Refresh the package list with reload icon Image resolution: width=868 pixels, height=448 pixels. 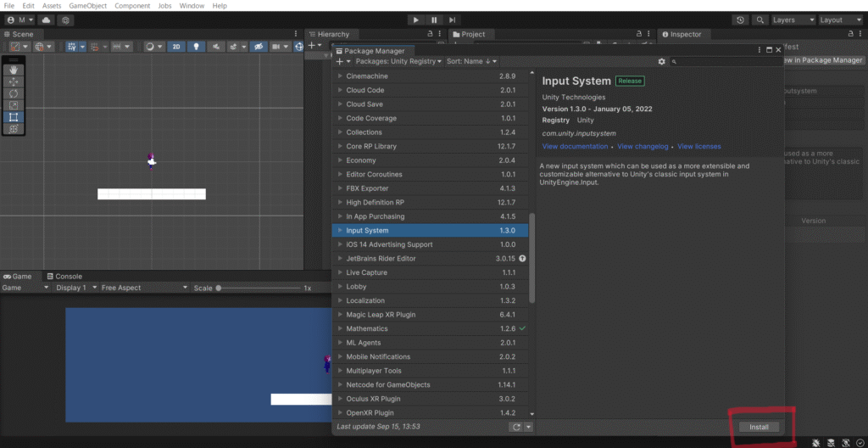point(515,427)
